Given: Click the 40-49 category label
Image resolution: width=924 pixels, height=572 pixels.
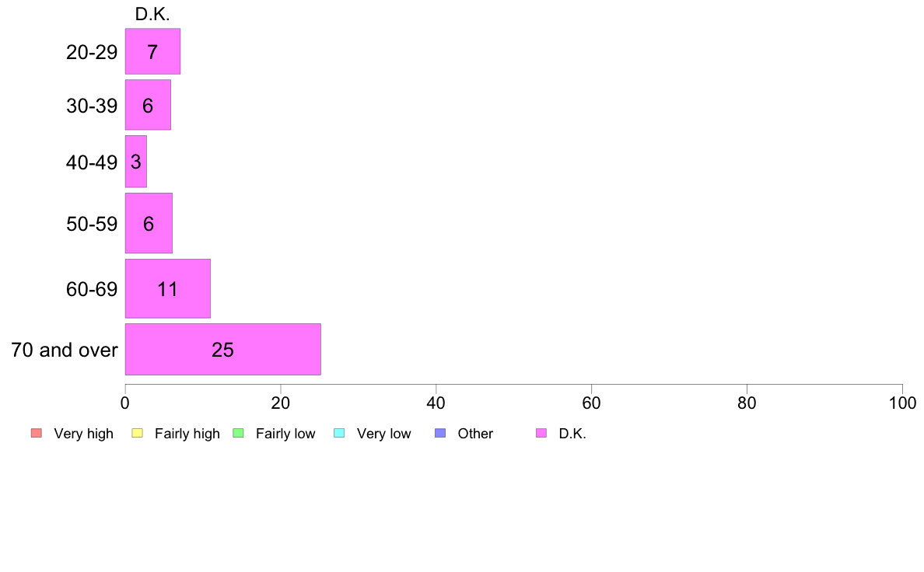Looking at the screenshot, I should pyautogui.click(x=92, y=162).
